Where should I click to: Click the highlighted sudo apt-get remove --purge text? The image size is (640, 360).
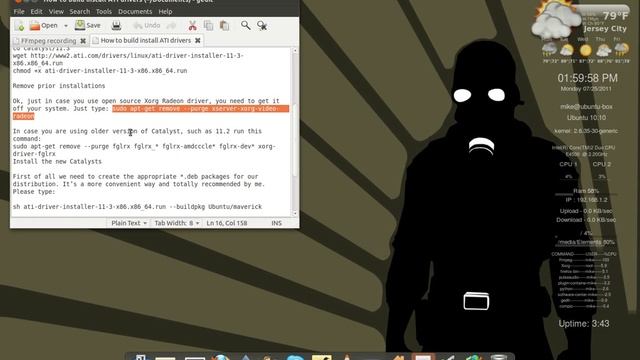point(200,109)
